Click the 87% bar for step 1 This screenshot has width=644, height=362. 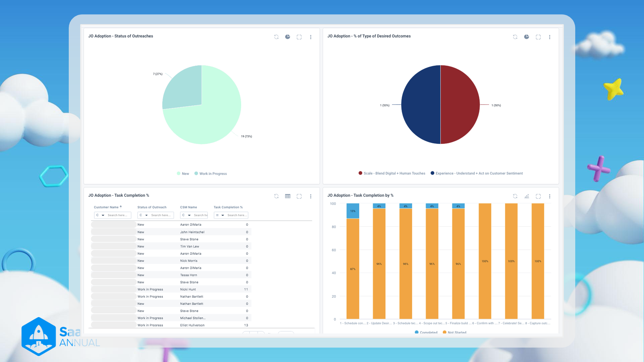click(x=353, y=269)
